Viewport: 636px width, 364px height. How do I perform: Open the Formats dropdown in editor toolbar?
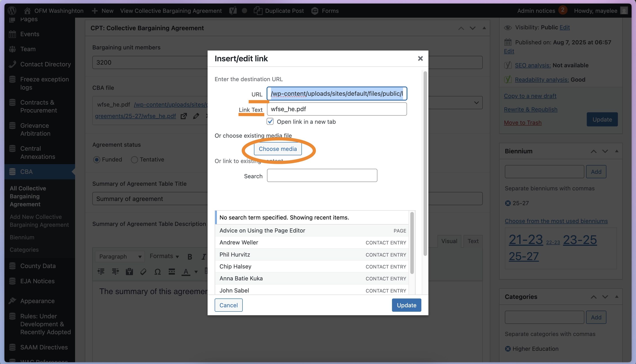[164, 256]
